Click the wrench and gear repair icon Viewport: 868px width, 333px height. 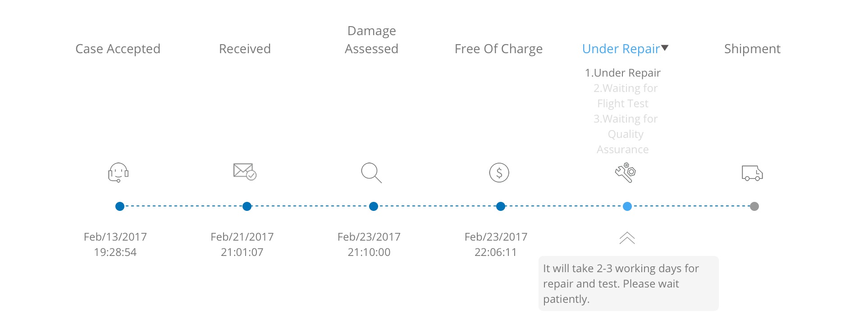(x=626, y=173)
